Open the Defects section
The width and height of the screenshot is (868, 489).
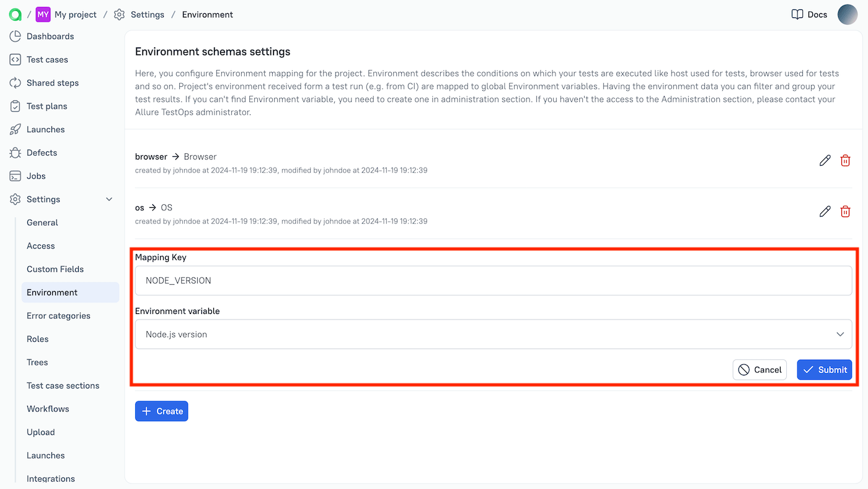[x=42, y=152]
